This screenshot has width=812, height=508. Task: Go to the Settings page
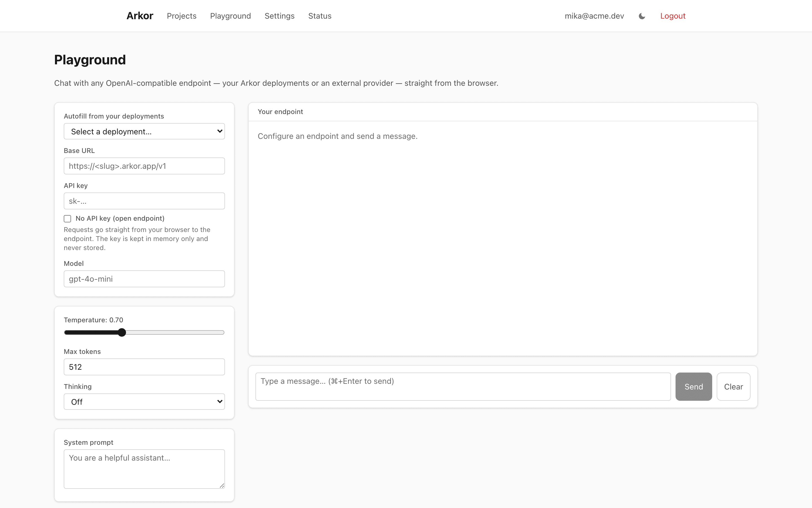(279, 16)
